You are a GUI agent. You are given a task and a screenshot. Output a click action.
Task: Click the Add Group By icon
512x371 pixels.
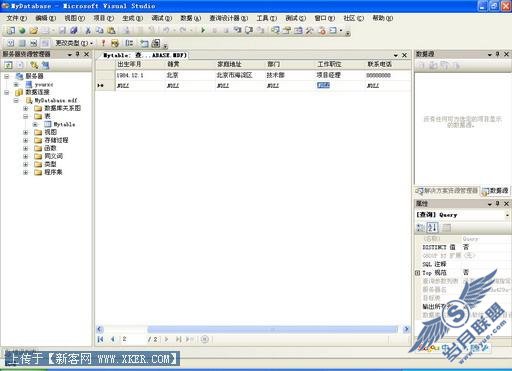[x=129, y=43]
